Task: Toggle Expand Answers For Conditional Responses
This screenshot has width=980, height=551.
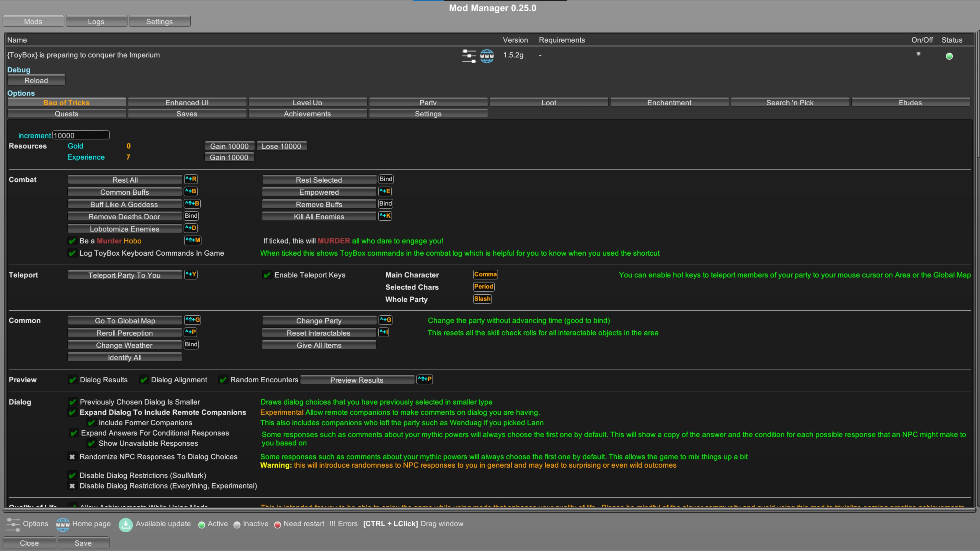Action: point(74,433)
